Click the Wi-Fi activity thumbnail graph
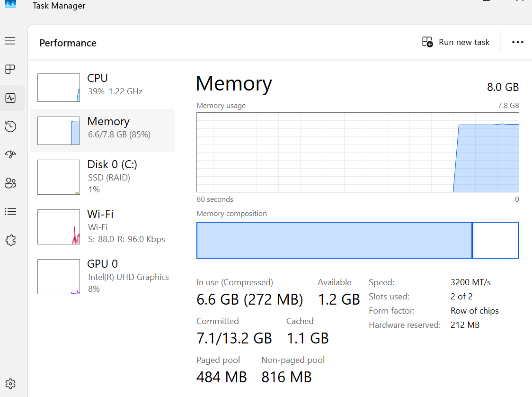This screenshot has height=397, width=532. pos(59,226)
